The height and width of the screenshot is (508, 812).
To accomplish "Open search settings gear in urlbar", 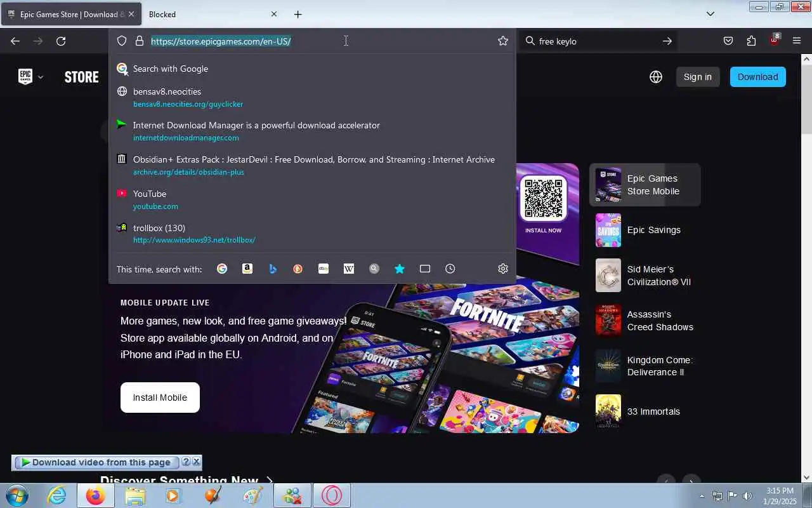I will 503,269.
